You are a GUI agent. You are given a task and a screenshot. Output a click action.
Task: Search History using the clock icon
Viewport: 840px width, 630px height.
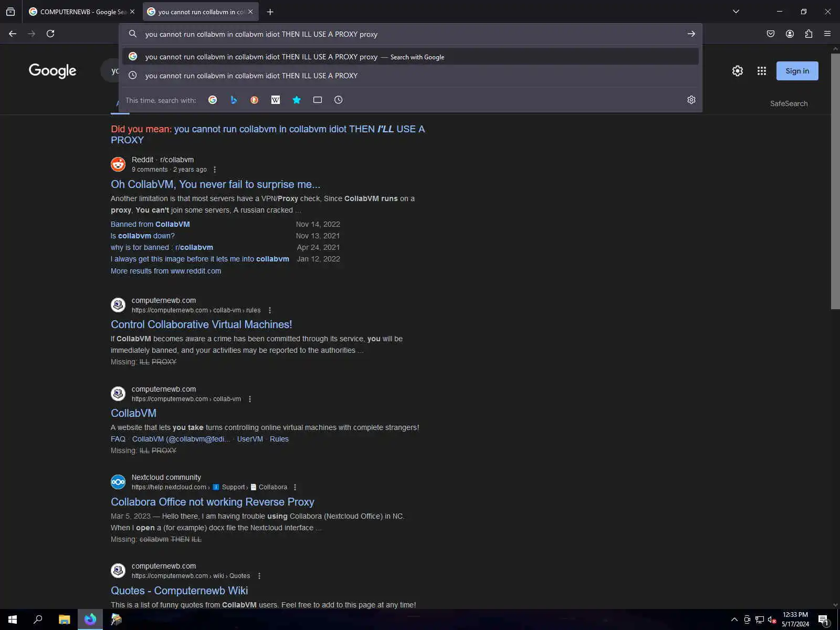click(339, 100)
